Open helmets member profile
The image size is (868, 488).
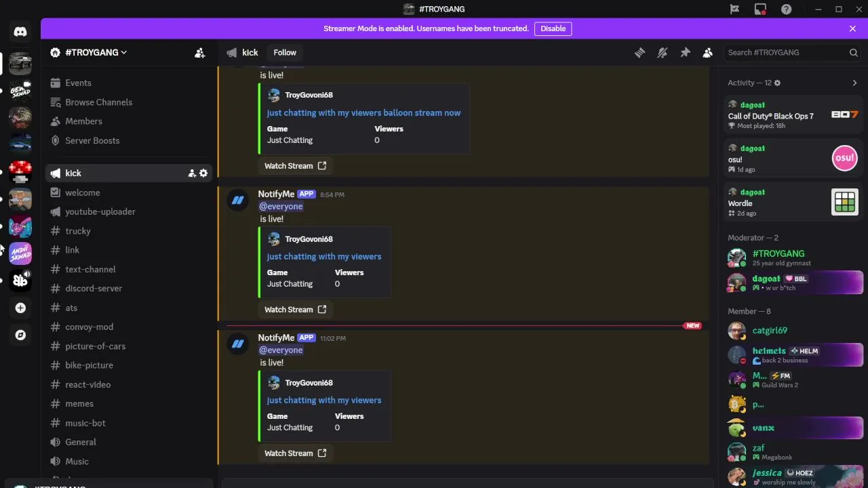point(793,354)
